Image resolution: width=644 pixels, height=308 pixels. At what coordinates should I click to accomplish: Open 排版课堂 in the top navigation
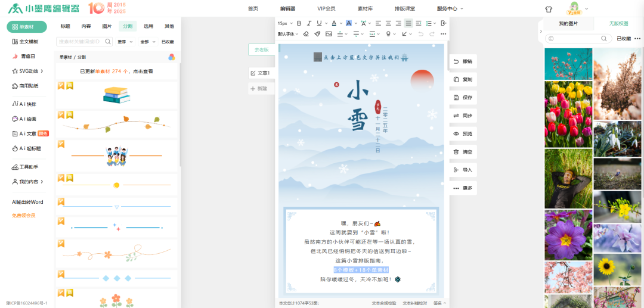(404, 8)
